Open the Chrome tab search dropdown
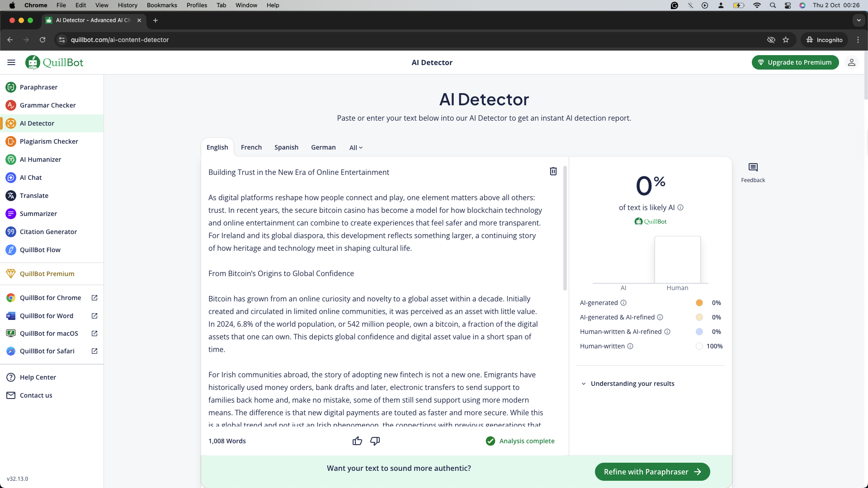The width and height of the screenshot is (868, 488). tap(859, 20)
